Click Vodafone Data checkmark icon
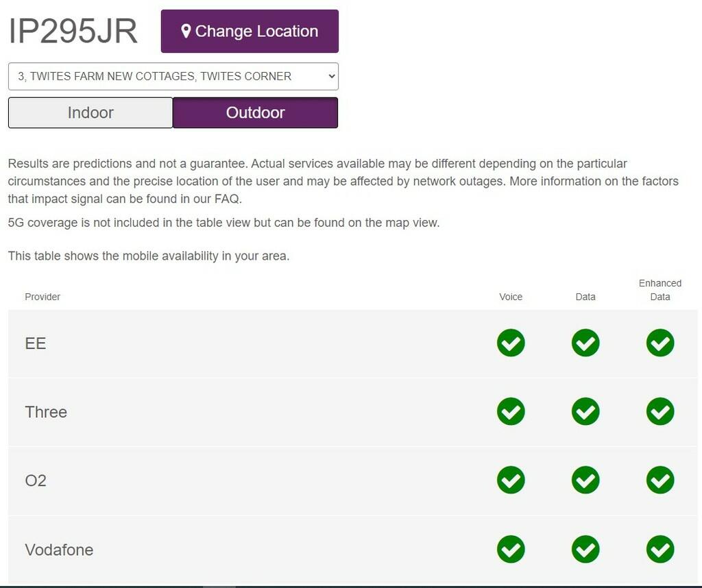Viewport: 702px width, 588px height. [x=585, y=549]
